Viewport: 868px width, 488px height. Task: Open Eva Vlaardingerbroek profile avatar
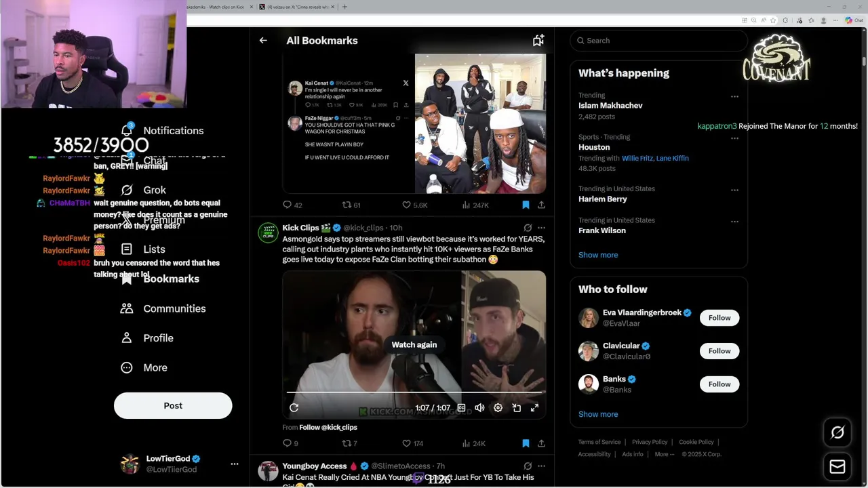pos(589,318)
